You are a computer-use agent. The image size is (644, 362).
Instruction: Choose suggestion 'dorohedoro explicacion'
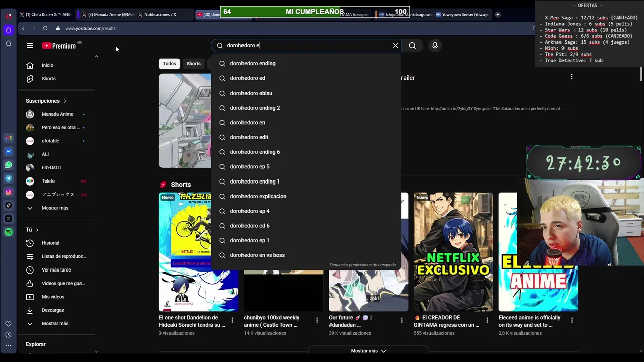306,196
